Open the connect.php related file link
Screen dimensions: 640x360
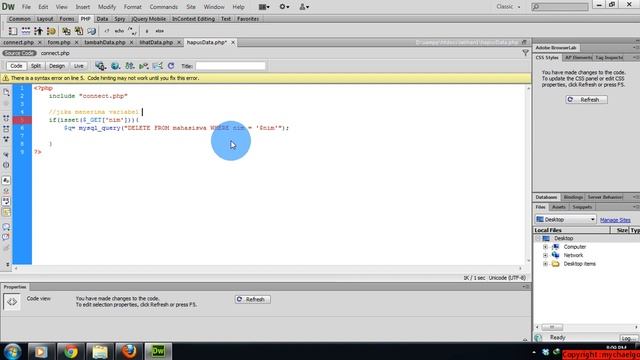(55, 53)
